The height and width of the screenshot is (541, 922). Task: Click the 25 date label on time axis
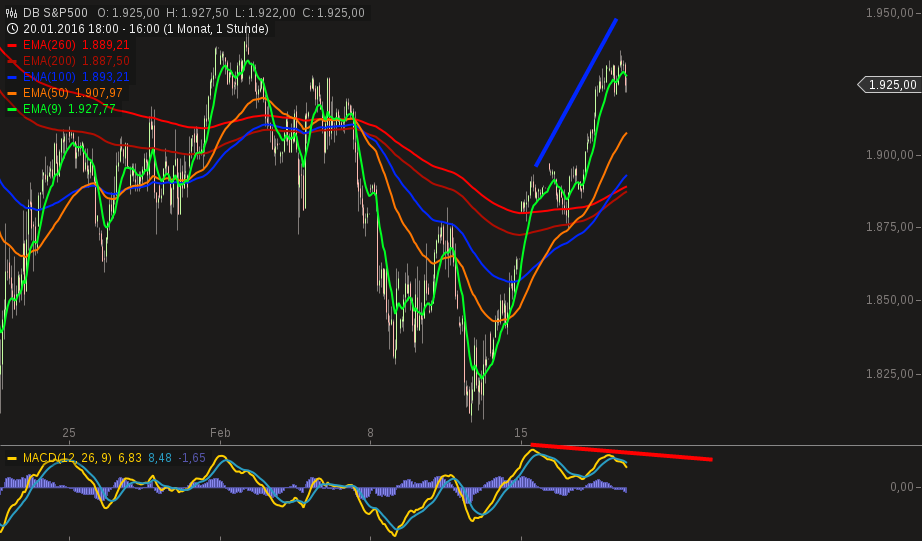[69, 433]
